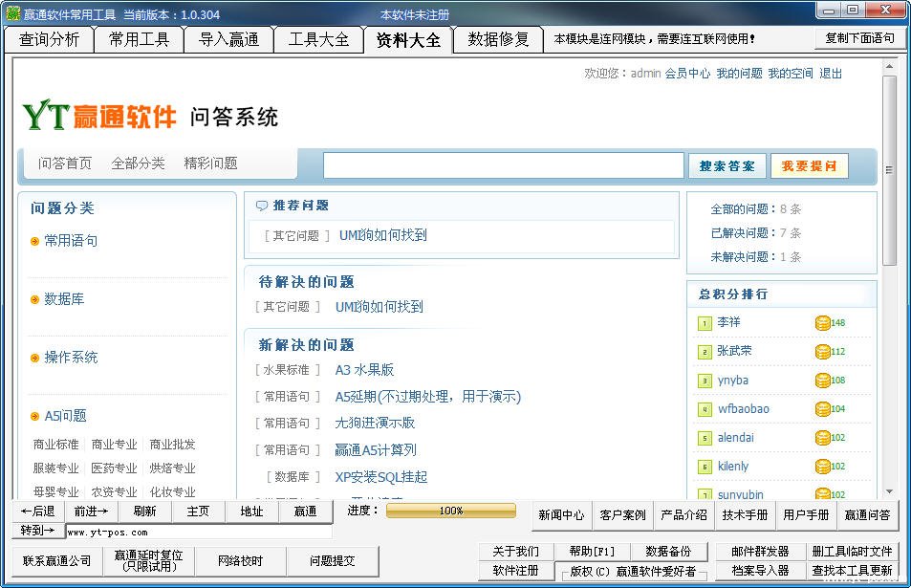Click the gold coin icon next to score 104
This screenshot has height=588, width=911.
[x=823, y=409]
